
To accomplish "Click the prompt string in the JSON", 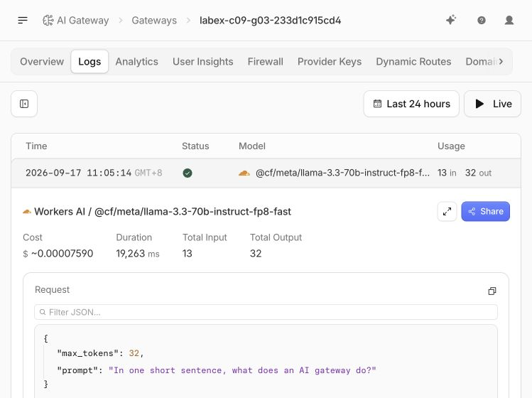I will (242, 370).
